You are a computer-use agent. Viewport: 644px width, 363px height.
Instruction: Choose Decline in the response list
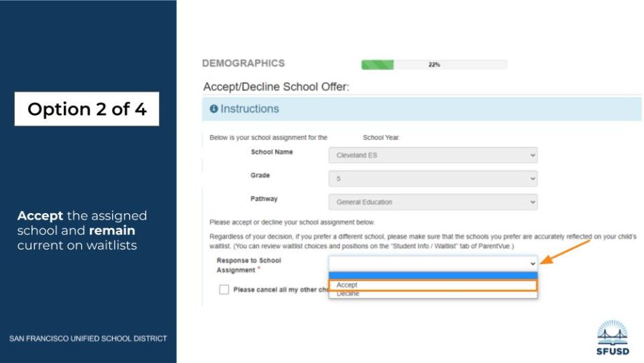(433, 294)
